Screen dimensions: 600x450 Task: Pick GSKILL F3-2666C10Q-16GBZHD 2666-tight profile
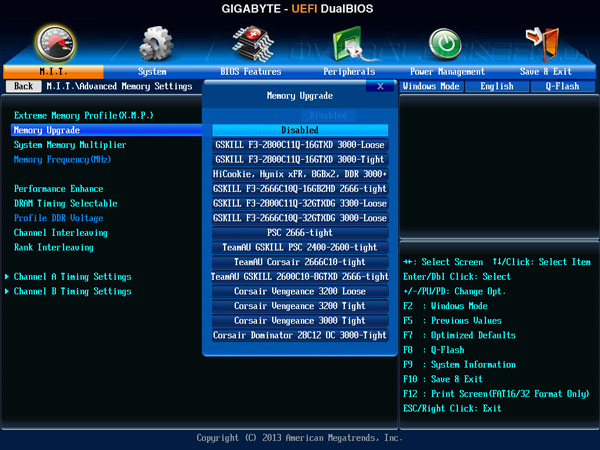300,189
